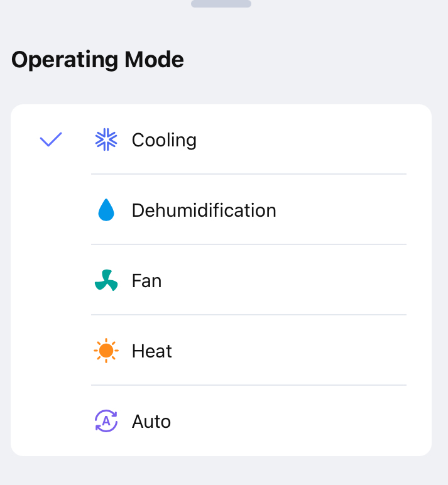Click the gray background below the mode list

click(x=224, y=471)
